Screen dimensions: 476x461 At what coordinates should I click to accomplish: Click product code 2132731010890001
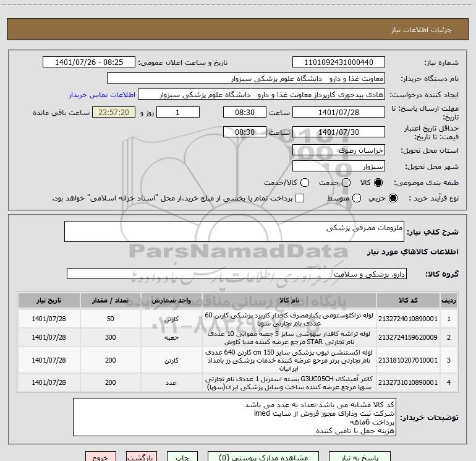[408, 382]
